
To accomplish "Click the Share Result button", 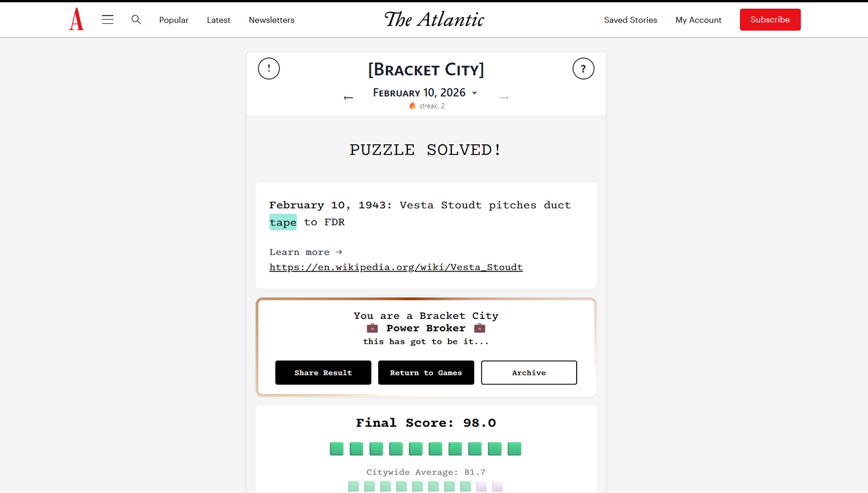I will [x=323, y=373].
